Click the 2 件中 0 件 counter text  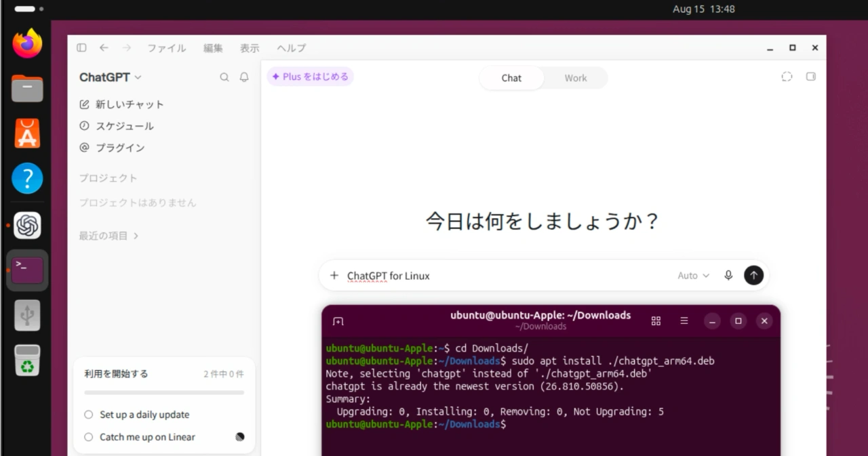pos(224,374)
